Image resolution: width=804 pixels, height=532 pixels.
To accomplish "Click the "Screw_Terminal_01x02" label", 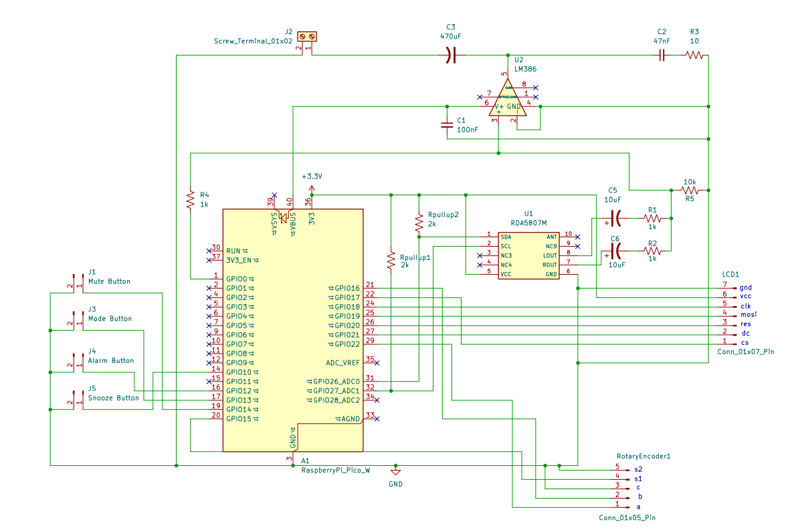I will (x=253, y=41).
